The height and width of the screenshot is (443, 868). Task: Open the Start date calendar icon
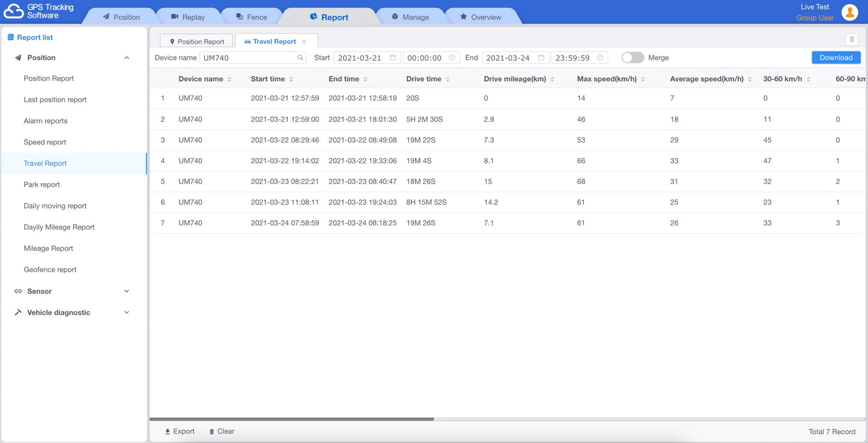(393, 57)
